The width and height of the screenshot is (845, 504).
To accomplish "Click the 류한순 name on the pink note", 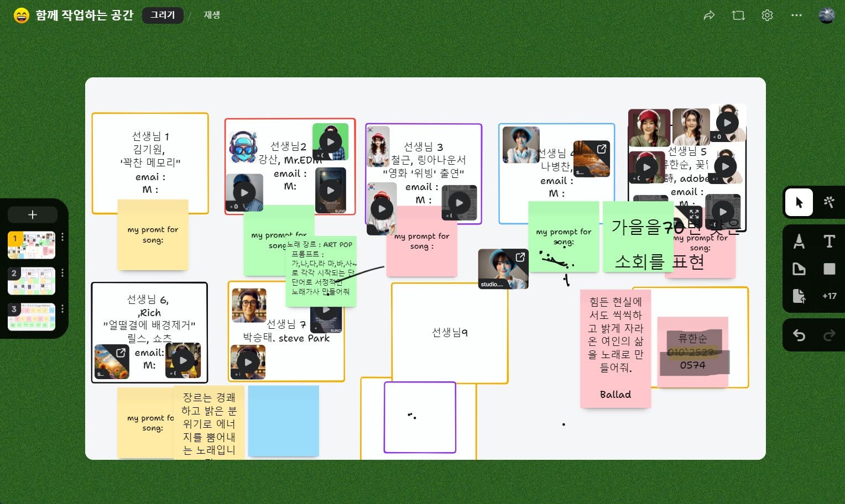I will [x=693, y=338].
